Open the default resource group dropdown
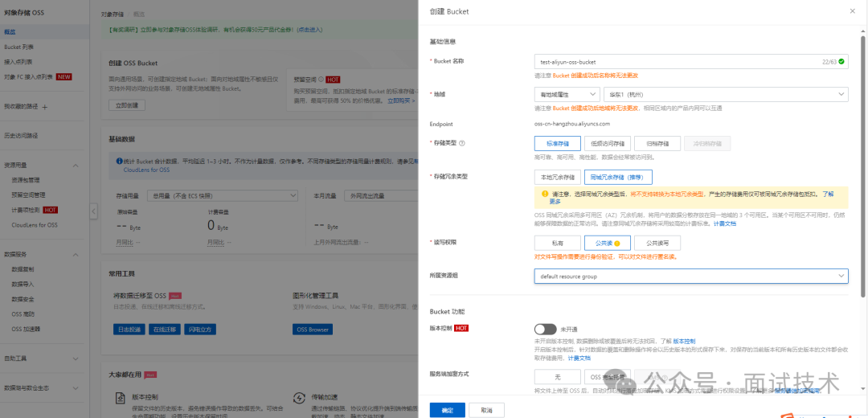868x418 pixels. tap(691, 276)
